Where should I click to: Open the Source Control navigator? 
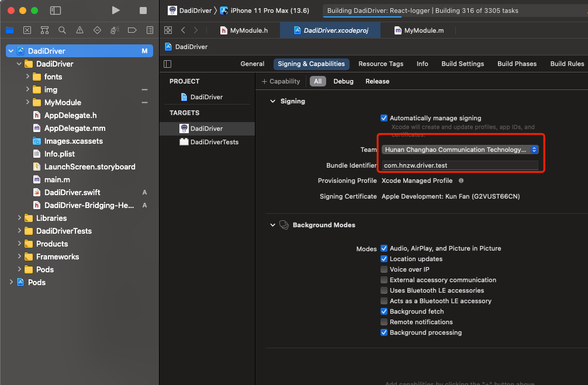[x=27, y=30]
